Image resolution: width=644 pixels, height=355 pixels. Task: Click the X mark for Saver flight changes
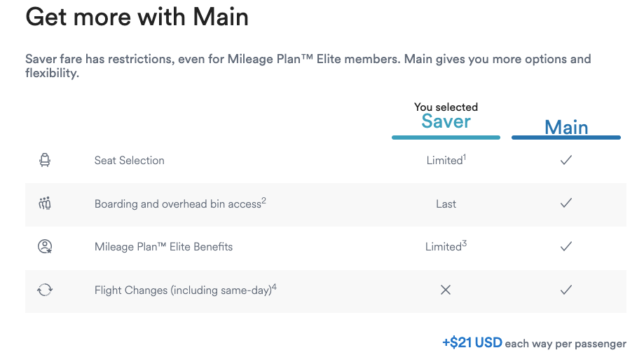[x=446, y=290]
